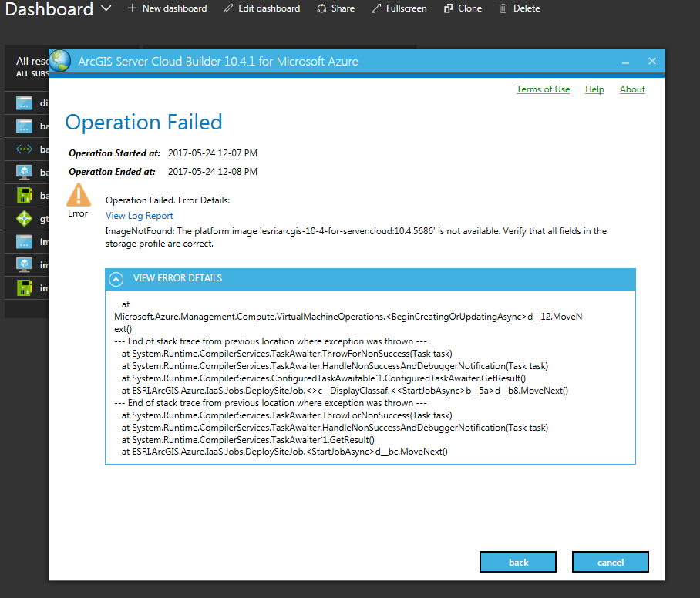Click the TaskAwaiter`1.GetResult() stack line
This screenshot has height=598, width=700.
tap(247, 440)
